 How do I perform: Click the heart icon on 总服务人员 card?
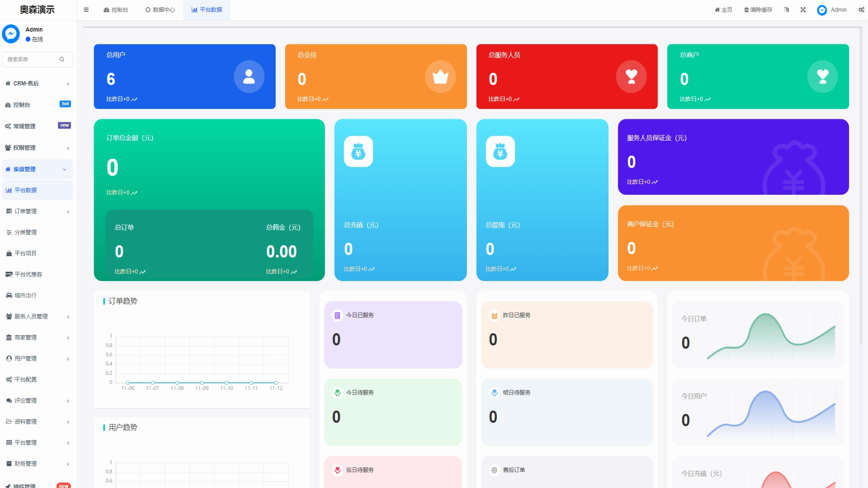pos(631,77)
